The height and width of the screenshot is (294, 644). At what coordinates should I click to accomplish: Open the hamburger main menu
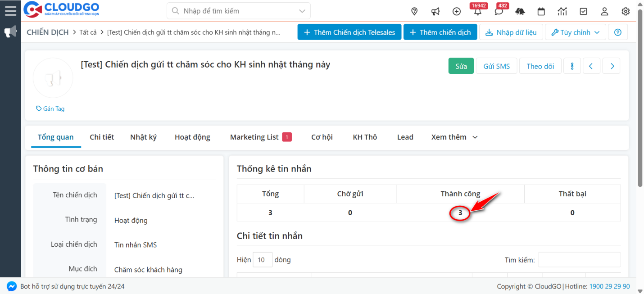(x=10, y=10)
